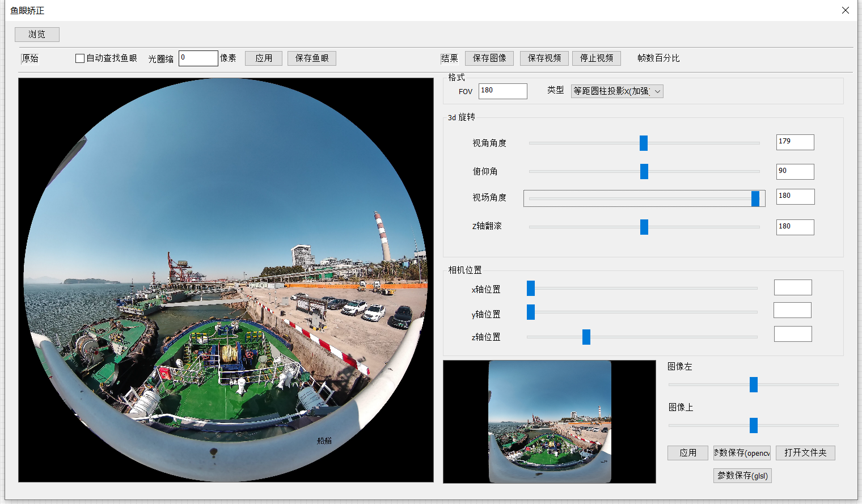The height and width of the screenshot is (504, 862).
Task: Click the original fisheye image view
Action: 226,280
